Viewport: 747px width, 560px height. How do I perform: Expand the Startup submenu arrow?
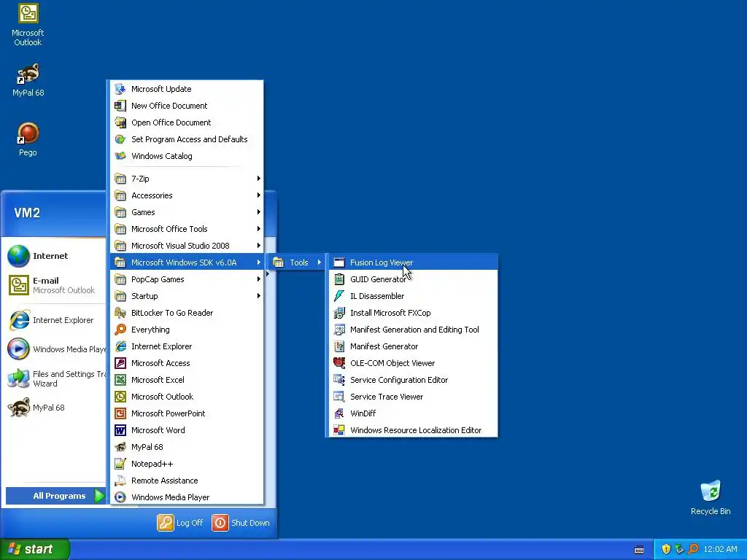click(x=259, y=296)
